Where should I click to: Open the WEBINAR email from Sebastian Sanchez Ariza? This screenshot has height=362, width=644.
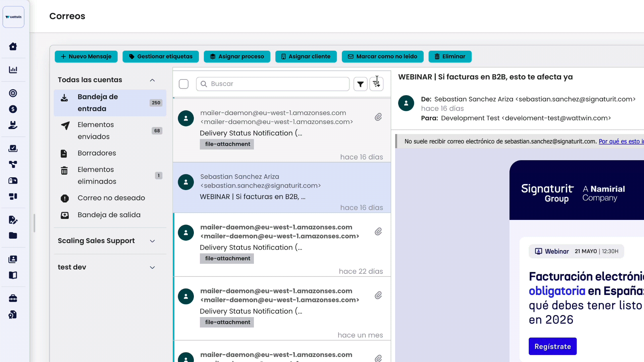point(282,188)
